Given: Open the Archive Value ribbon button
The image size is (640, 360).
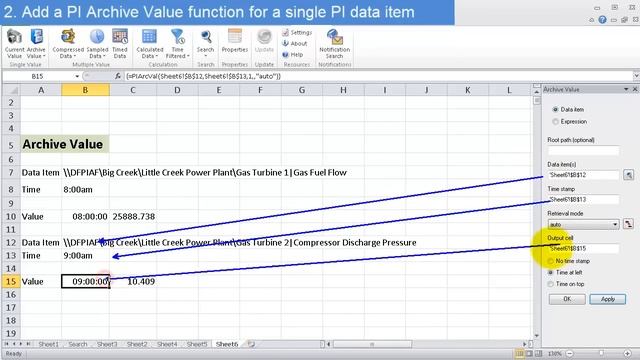Looking at the screenshot, I should pyautogui.click(x=36, y=44).
